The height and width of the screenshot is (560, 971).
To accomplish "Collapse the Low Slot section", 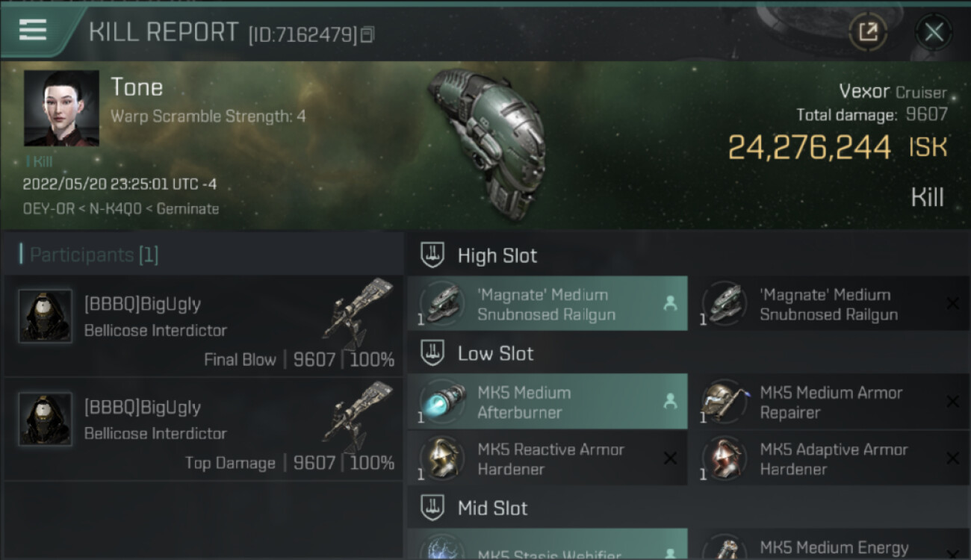I will 433,353.
